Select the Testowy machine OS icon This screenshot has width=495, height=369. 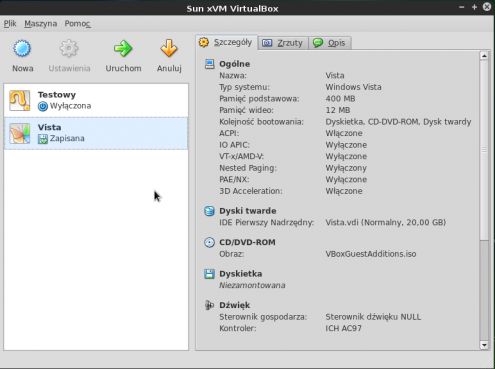19,100
